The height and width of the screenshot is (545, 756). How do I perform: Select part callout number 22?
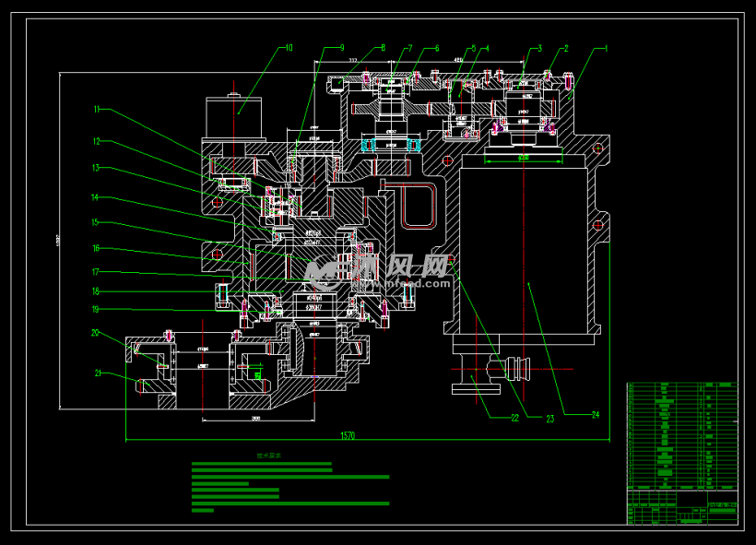515,418
